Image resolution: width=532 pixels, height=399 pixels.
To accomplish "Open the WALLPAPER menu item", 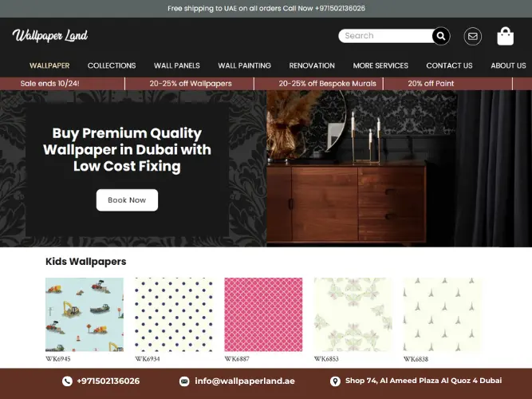I will click(49, 65).
